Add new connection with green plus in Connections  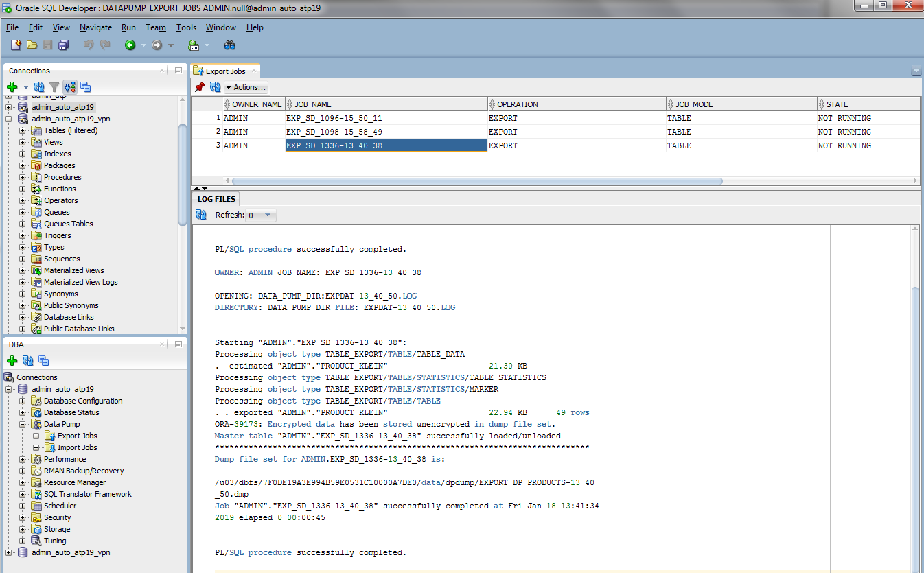tap(12, 87)
